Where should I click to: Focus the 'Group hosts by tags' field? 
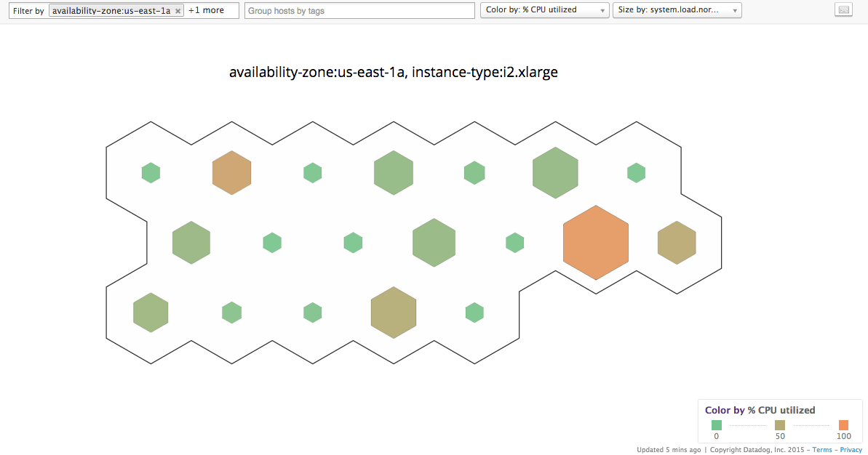359,11
